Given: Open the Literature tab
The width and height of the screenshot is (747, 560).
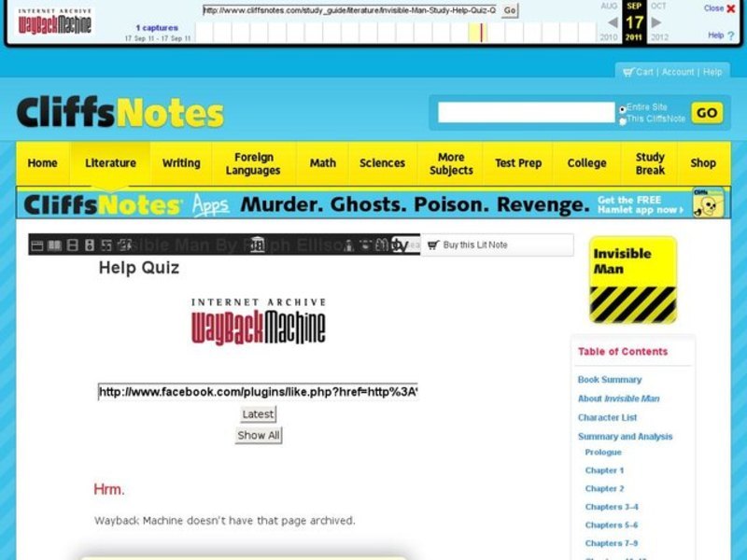Looking at the screenshot, I should click(110, 162).
